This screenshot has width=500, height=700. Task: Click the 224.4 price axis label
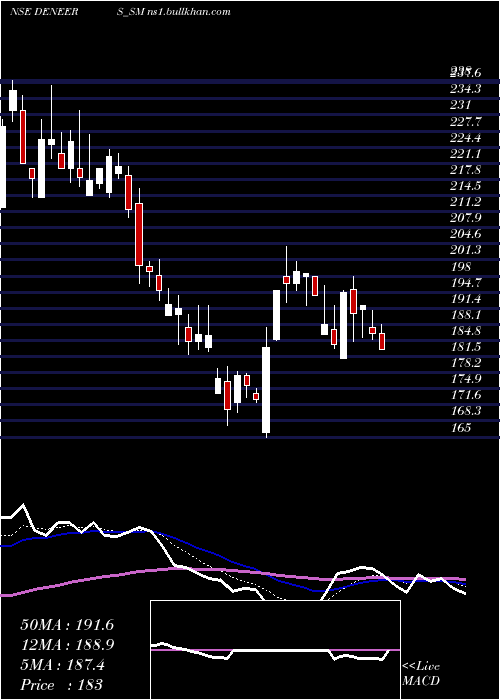[466, 138]
